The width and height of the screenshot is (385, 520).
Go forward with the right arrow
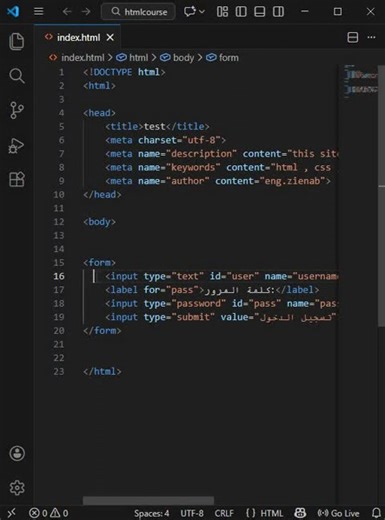pos(86,12)
